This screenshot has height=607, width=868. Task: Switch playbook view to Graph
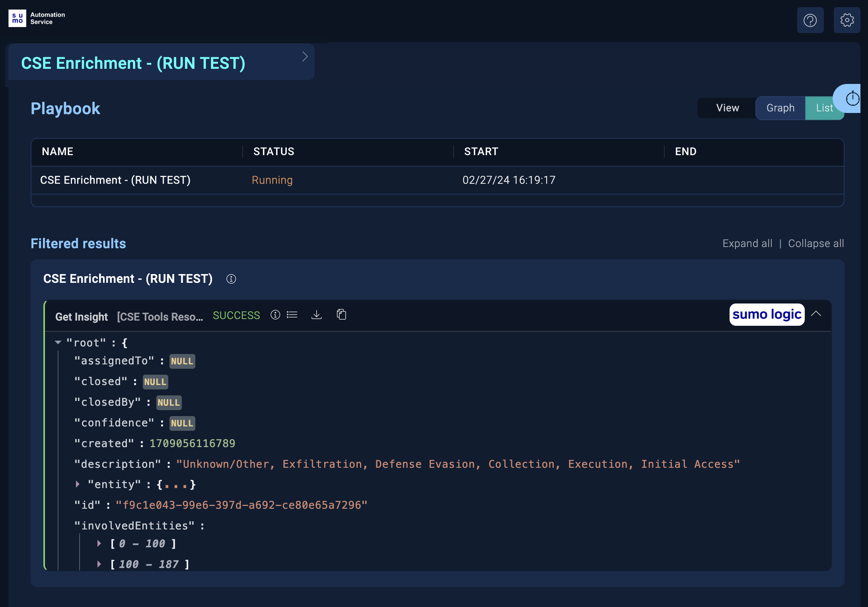pos(780,108)
